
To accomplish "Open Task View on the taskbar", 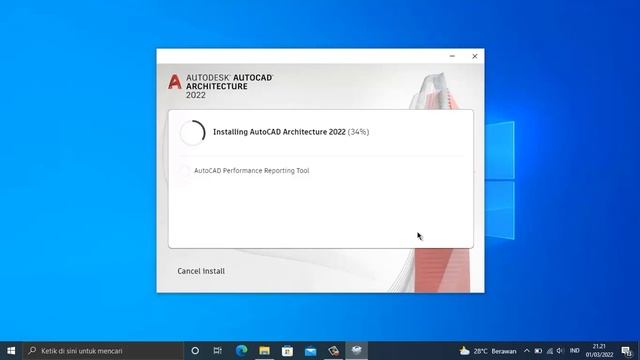I will pos(218,351).
